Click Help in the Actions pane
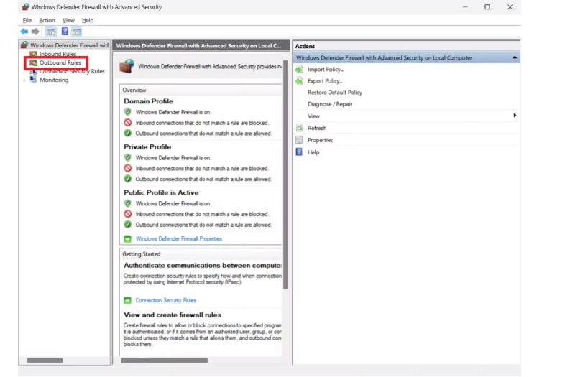The width and height of the screenshot is (588, 377). point(313,152)
